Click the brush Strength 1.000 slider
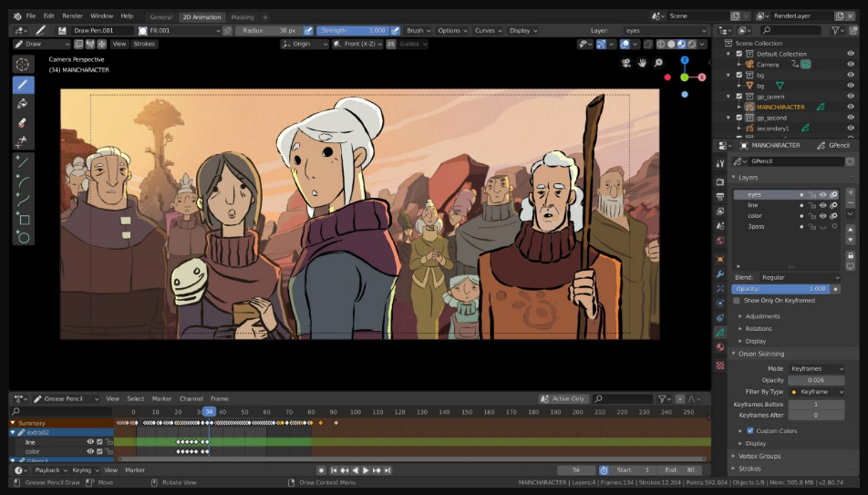This screenshot has width=868, height=495. pyautogui.click(x=353, y=30)
